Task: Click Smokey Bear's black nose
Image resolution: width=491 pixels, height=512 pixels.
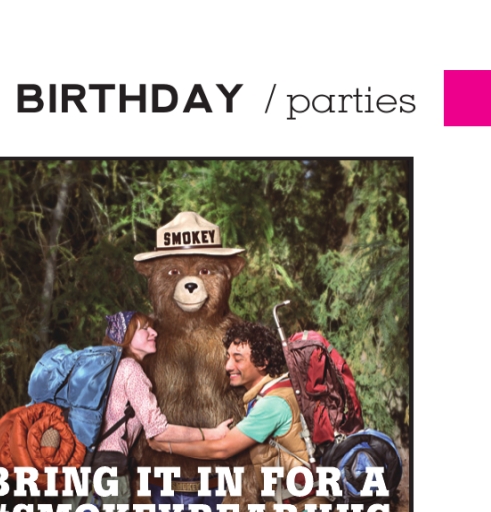Action: pos(191,287)
